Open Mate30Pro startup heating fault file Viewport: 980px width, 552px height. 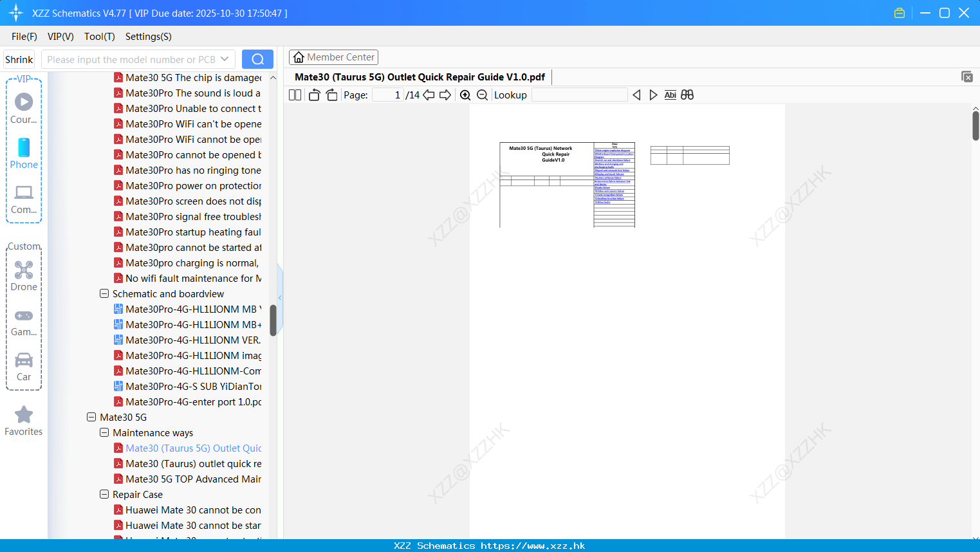(x=188, y=232)
